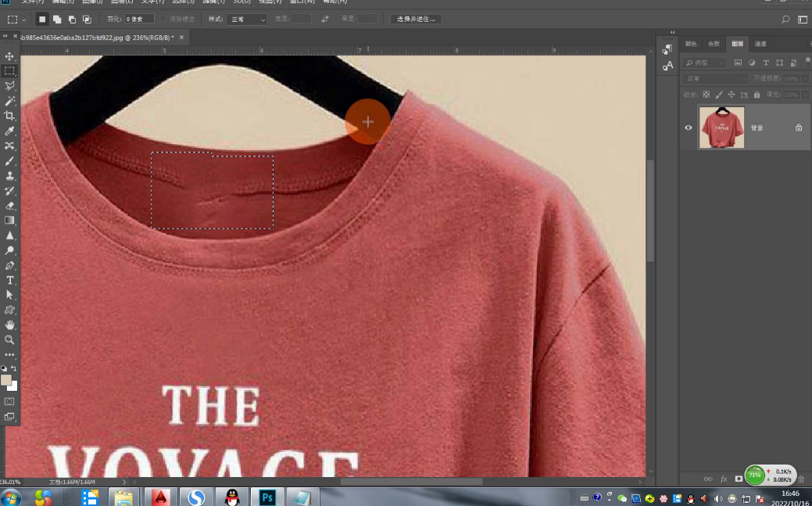The height and width of the screenshot is (506, 812).
Task: Open the Style dropdown set to Normal
Action: [246, 20]
